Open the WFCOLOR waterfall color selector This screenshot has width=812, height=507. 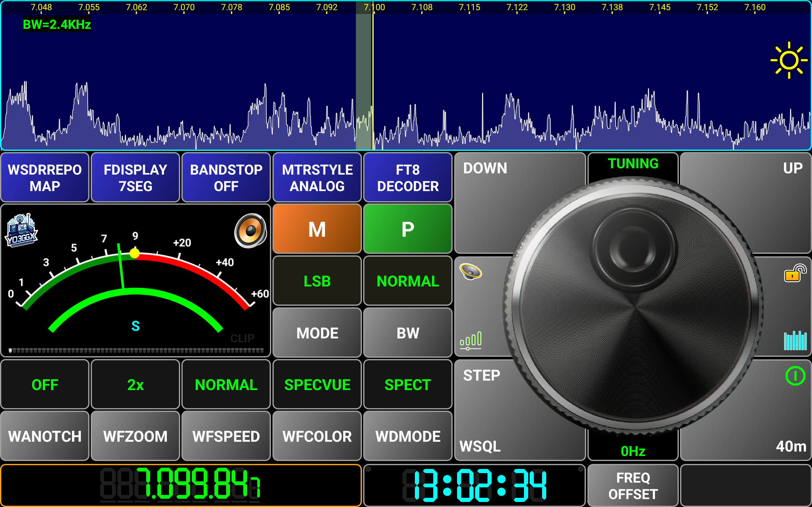click(317, 436)
